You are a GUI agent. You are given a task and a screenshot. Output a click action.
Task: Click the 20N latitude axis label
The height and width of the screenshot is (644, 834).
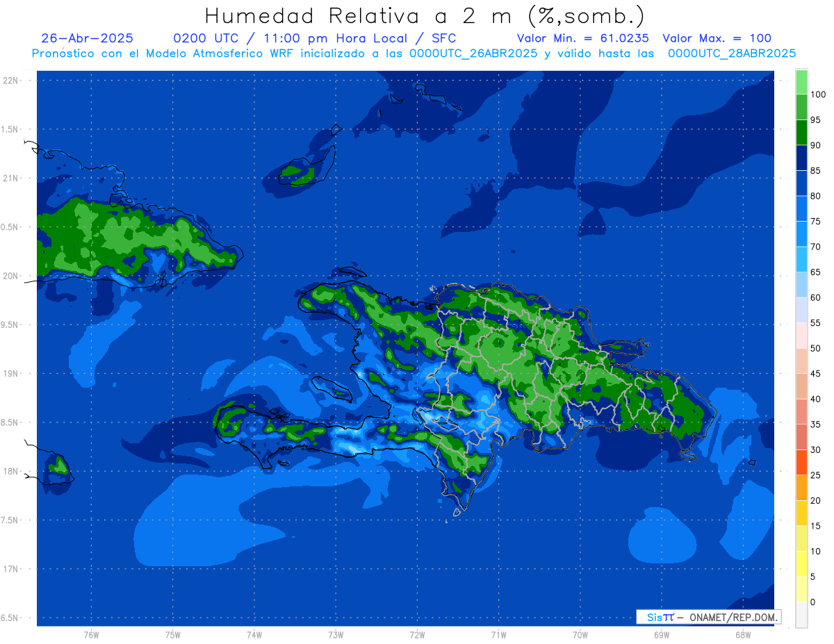click(12, 276)
